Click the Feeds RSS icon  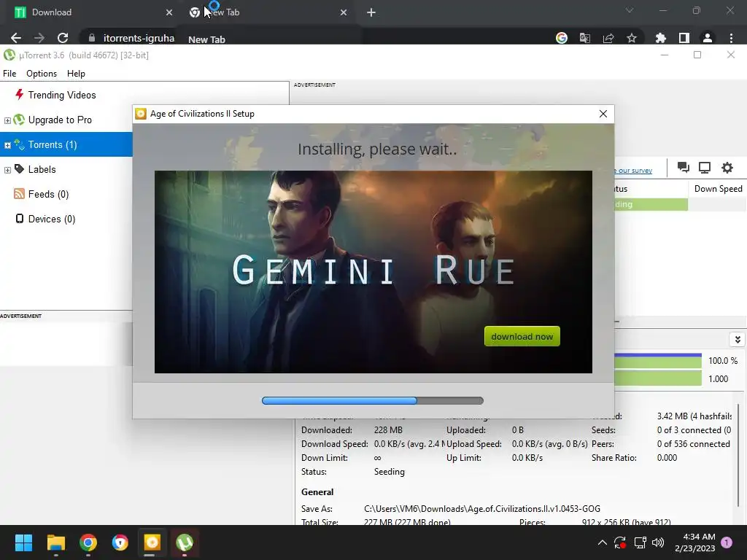point(19,194)
